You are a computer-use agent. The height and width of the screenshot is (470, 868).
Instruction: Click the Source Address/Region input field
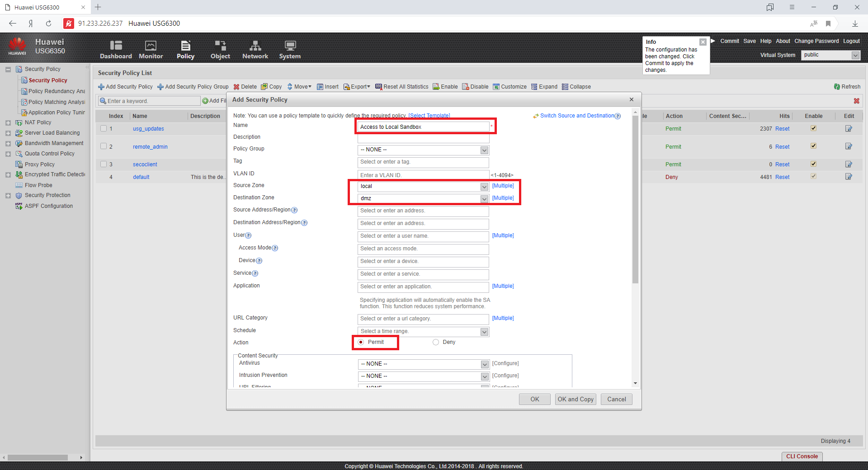[x=423, y=211]
